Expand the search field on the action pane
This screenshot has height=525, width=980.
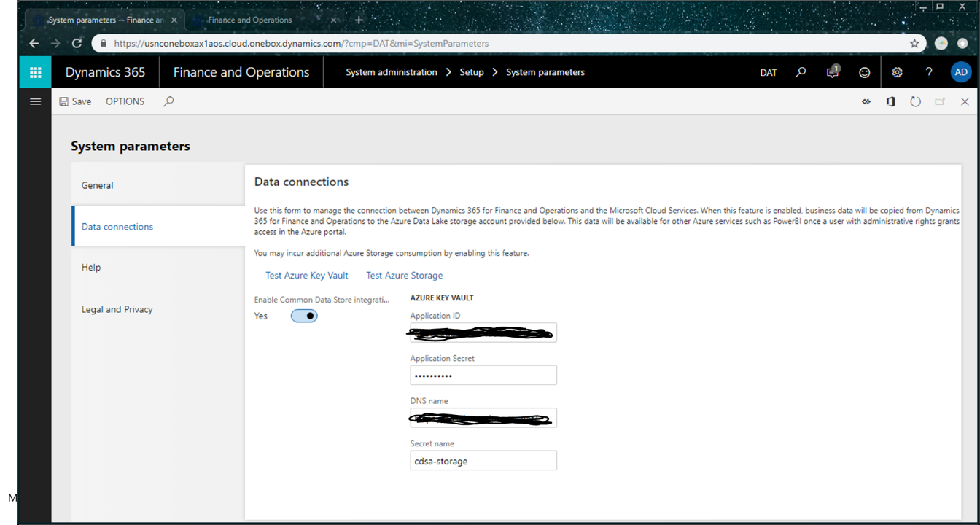click(x=168, y=101)
